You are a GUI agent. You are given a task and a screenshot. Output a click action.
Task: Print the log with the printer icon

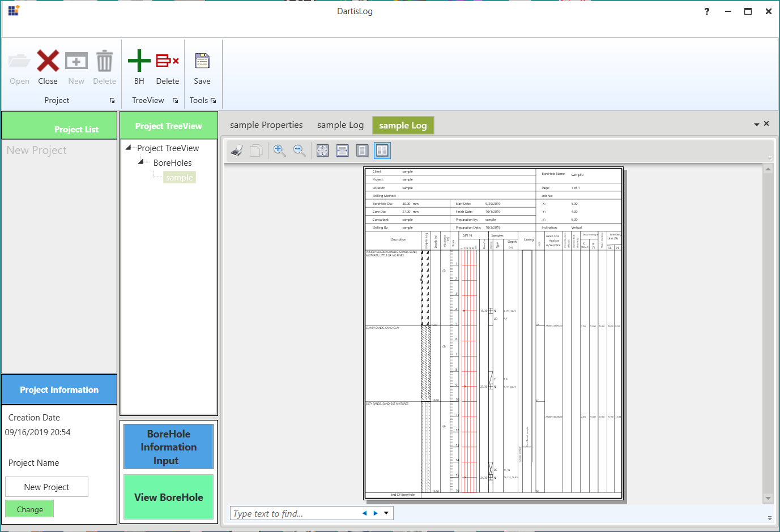237,151
